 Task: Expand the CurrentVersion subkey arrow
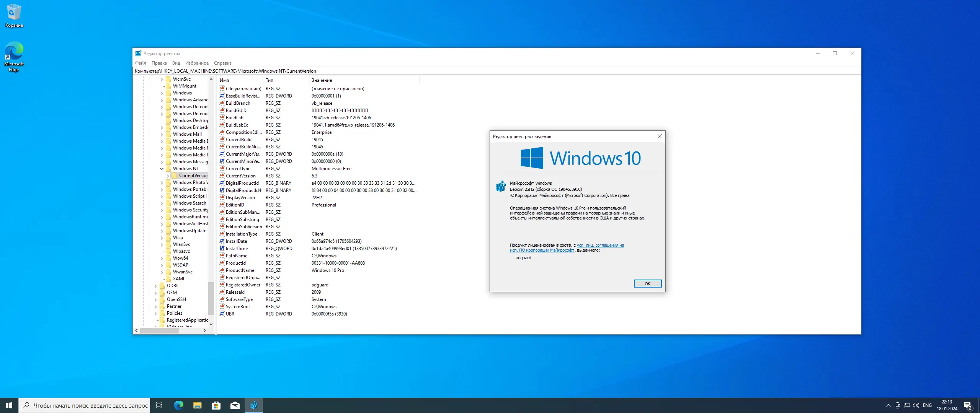pyautogui.click(x=168, y=176)
